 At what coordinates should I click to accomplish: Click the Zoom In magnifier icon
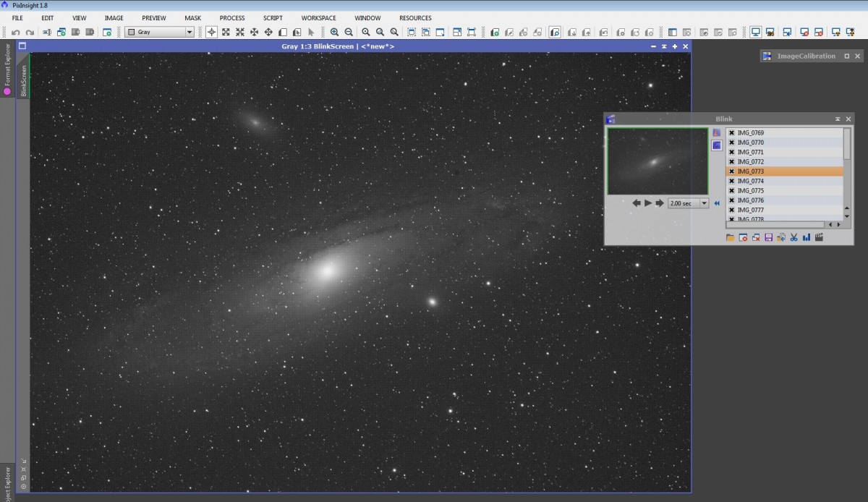point(334,32)
